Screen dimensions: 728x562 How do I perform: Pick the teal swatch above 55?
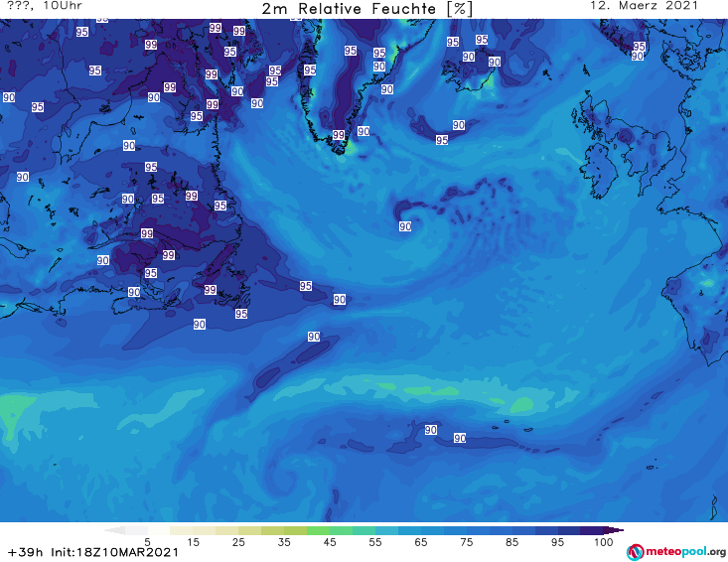[x=364, y=530]
